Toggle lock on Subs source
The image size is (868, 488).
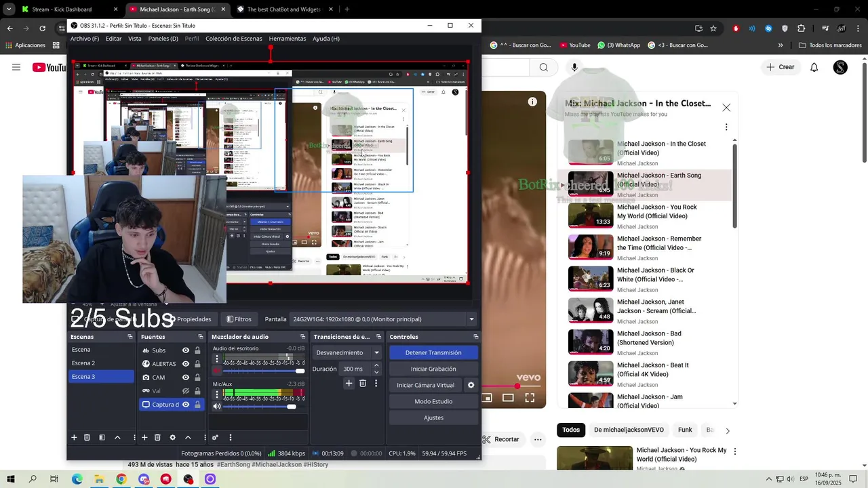coord(197,350)
